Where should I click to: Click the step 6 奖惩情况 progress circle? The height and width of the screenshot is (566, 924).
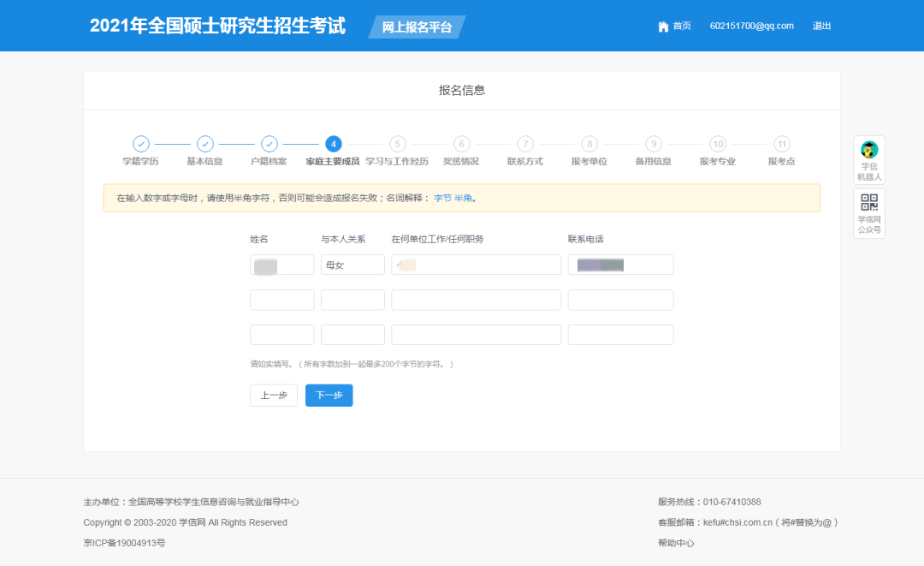(x=461, y=144)
